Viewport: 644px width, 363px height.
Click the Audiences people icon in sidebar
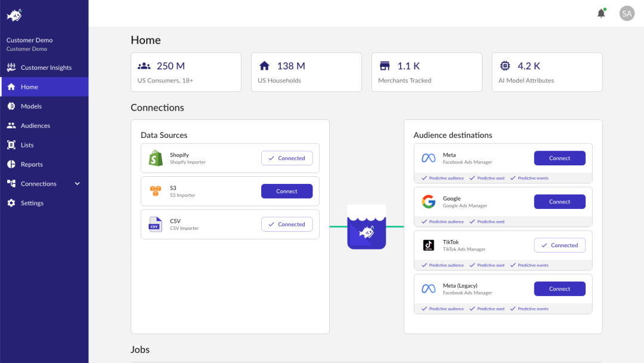11,125
